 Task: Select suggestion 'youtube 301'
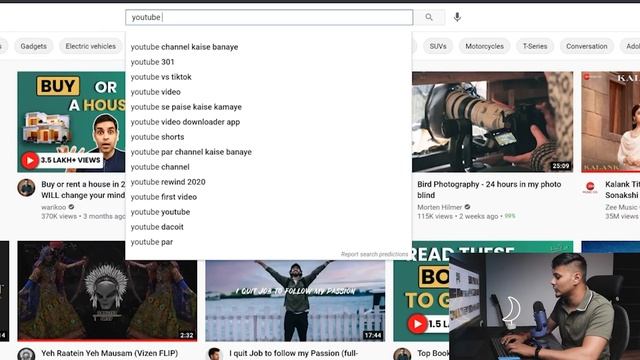point(268,62)
